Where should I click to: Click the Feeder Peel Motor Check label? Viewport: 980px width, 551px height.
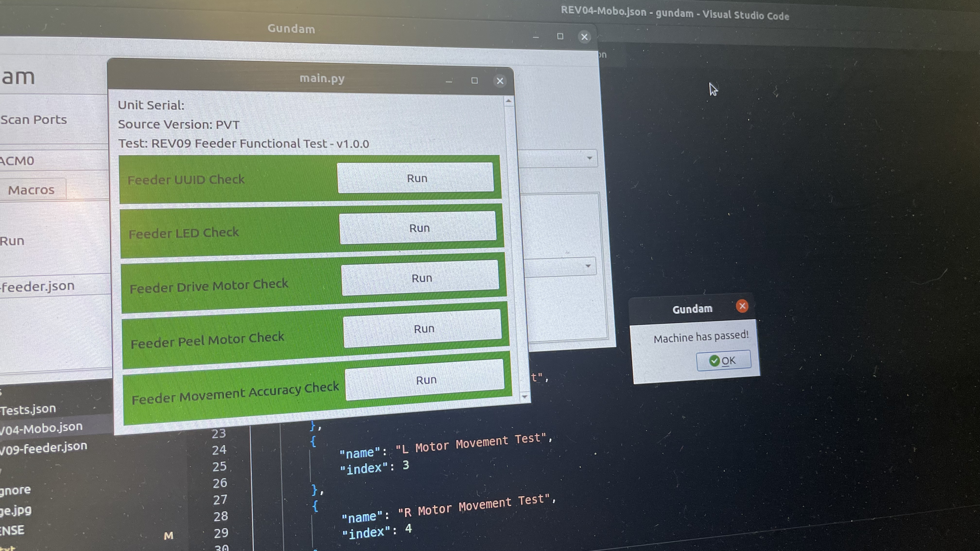coord(207,340)
